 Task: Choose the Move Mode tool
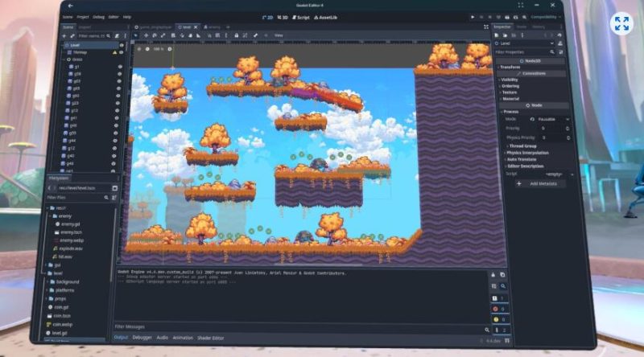(x=146, y=35)
